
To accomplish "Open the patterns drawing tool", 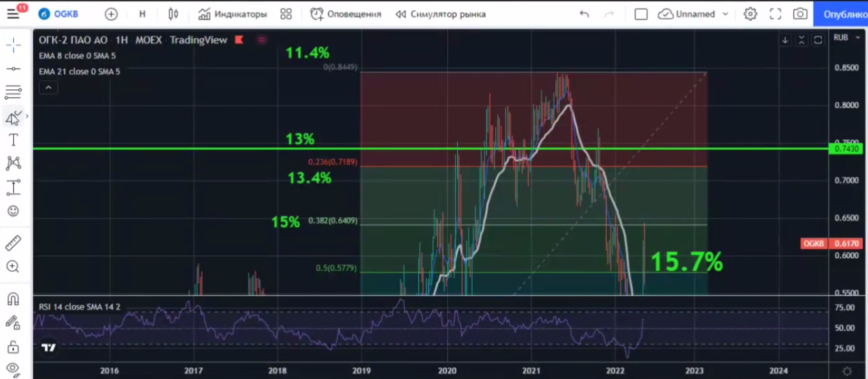I will [13, 164].
